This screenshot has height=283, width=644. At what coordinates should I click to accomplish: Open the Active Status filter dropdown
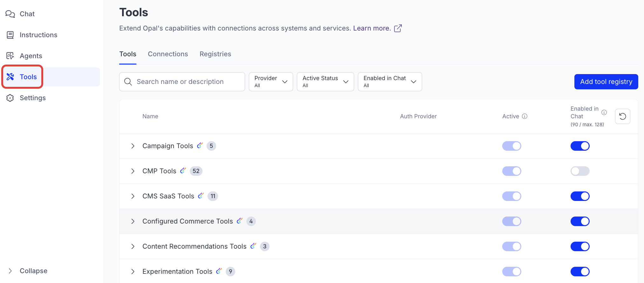coord(325,82)
